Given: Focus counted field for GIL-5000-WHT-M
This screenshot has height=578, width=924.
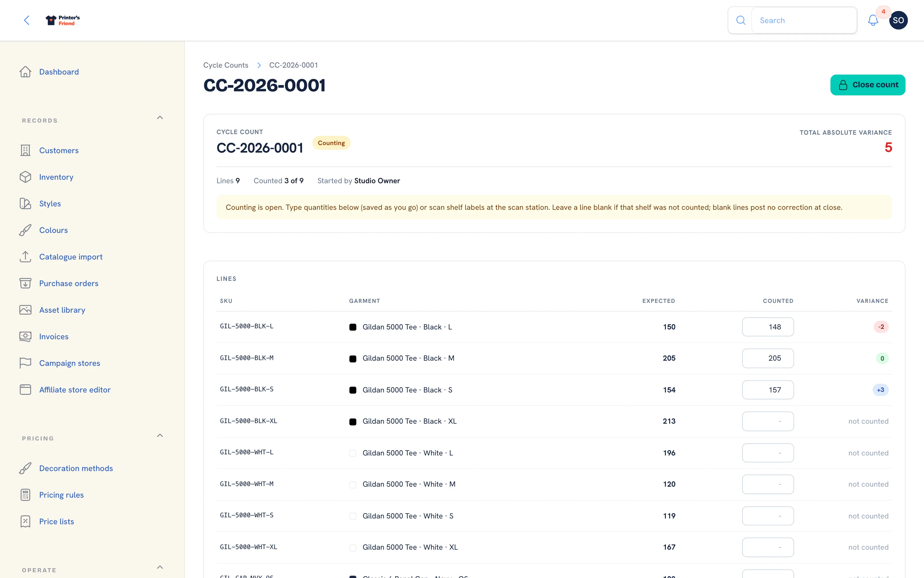Looking at the screenshot, I should 768,484.
